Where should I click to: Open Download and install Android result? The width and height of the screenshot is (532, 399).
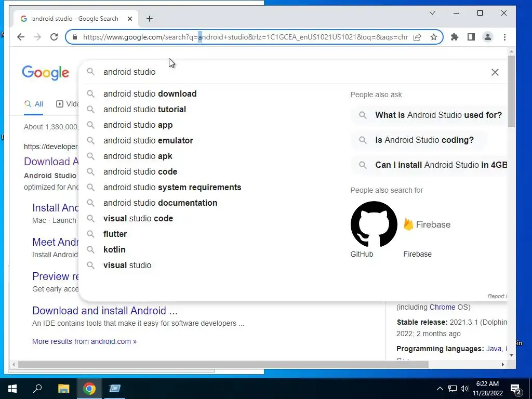(105, 311)
